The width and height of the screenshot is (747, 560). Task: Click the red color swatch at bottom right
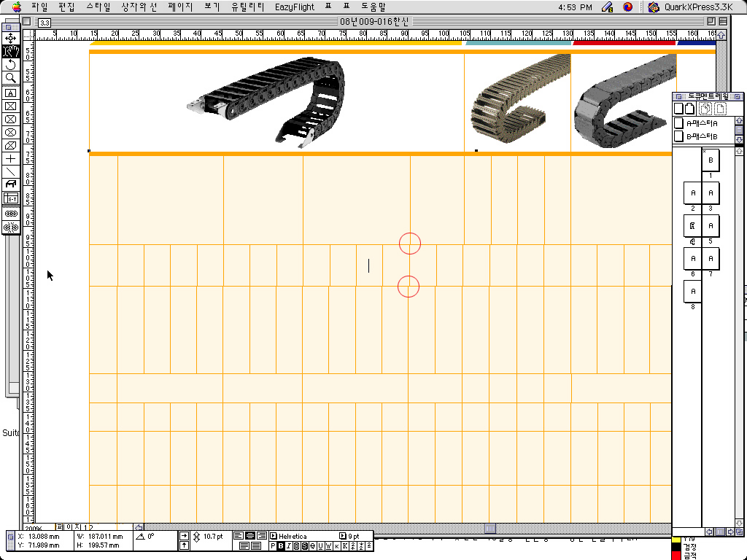tap(676, 556)
